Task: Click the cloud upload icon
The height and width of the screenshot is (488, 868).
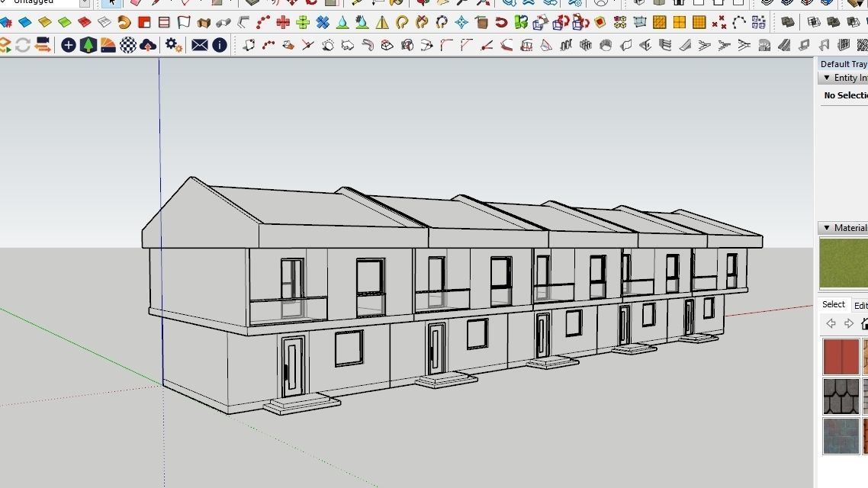Action: point(148,45)
